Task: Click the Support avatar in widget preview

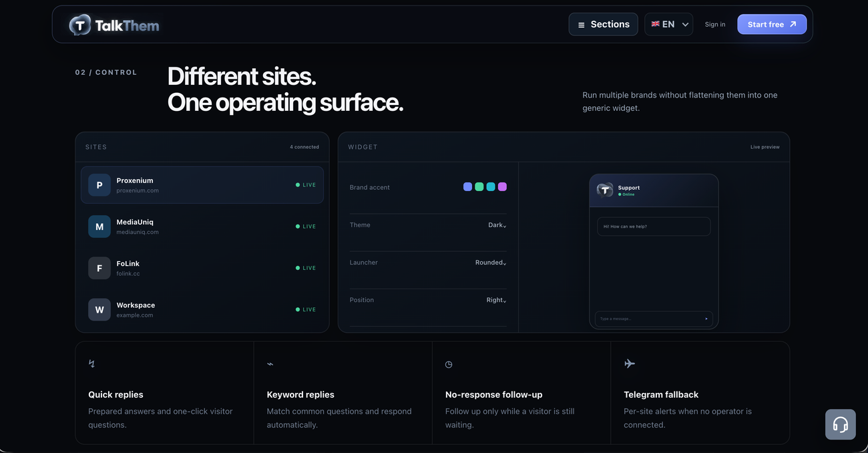Action: (x=605, y=190)
